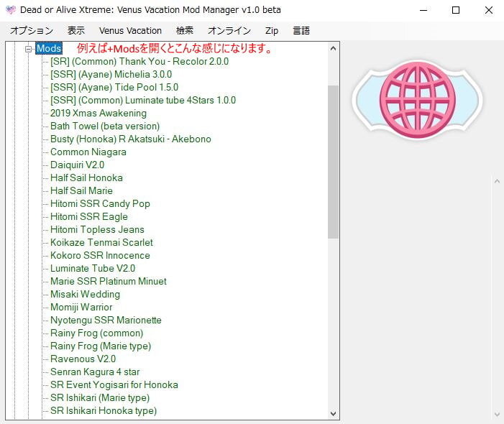The height and width of the screenshot is (424, 504).
Task: Select [SSR] (Common) Luminate tube 4Stars 1.0.0
Action: (x=143, y=100)
